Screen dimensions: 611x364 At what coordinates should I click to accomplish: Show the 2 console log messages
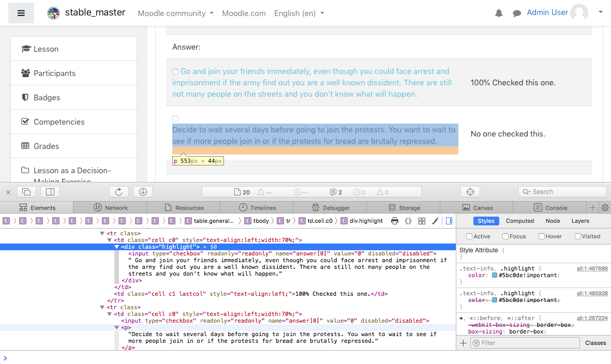point(336,192)
